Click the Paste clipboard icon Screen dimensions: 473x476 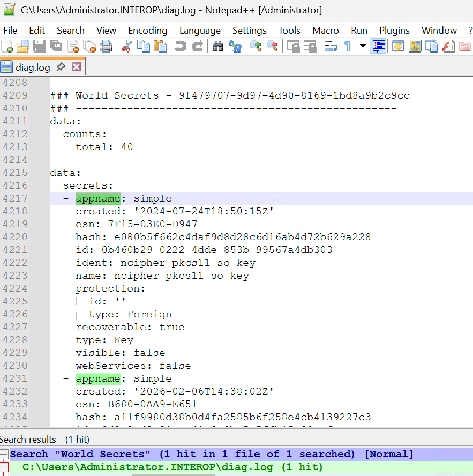click(160, 47)
